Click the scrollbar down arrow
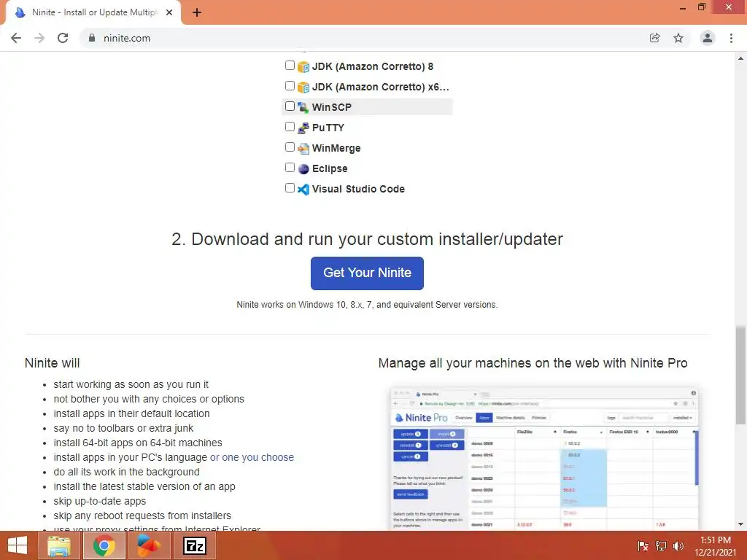 point(740,525)
